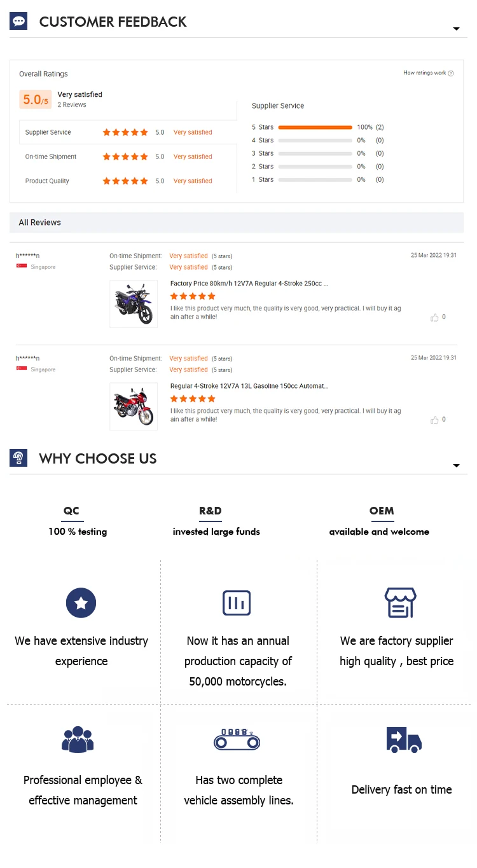Click the 5 Stars orange rating bar
The height and width of the screenshot is (868, 477).
[x=315, y=127]
